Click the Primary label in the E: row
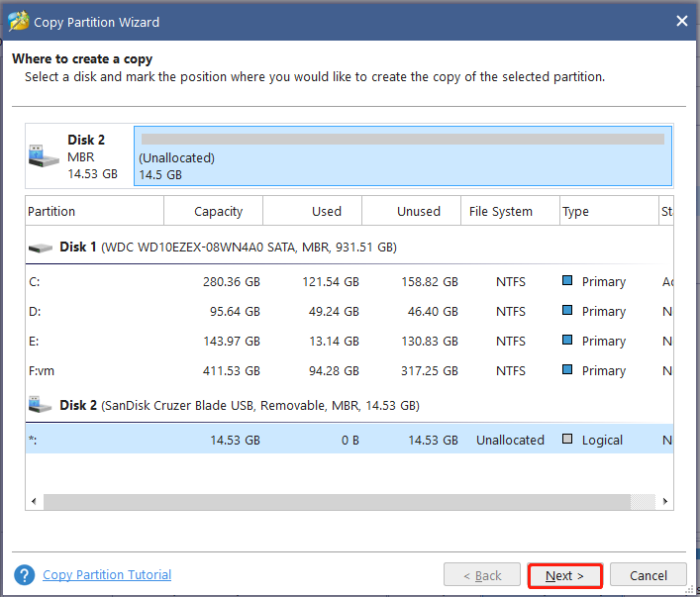Screen dimensions: 700x597 coord(604,342)
